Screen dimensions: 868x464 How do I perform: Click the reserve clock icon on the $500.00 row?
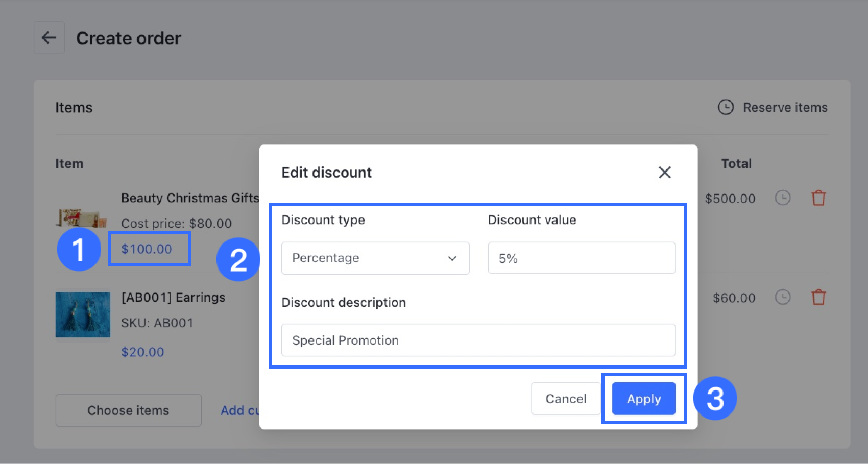(782, 198)
